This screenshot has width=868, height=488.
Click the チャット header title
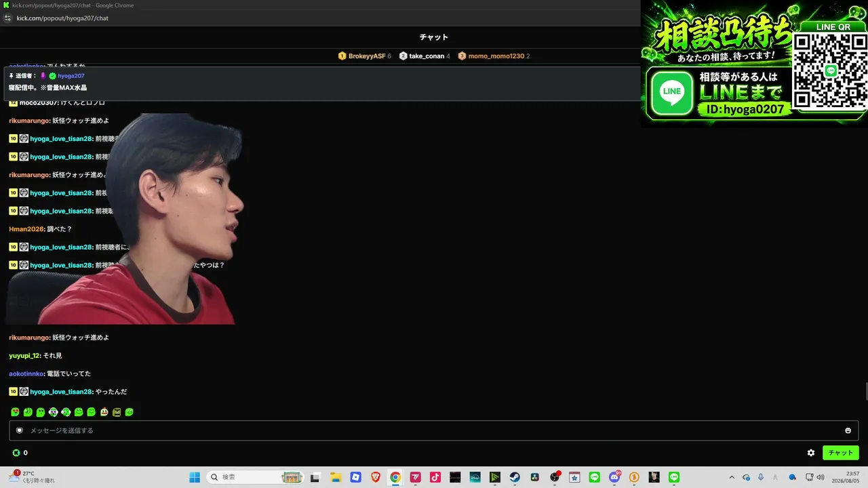434,37
